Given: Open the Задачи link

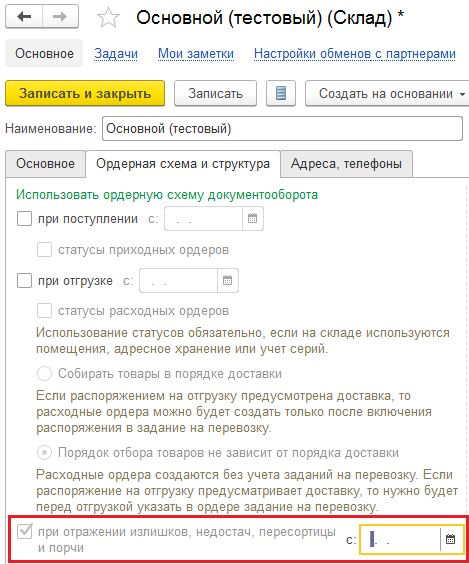Looking at the screenshot, I should point(116,54).
